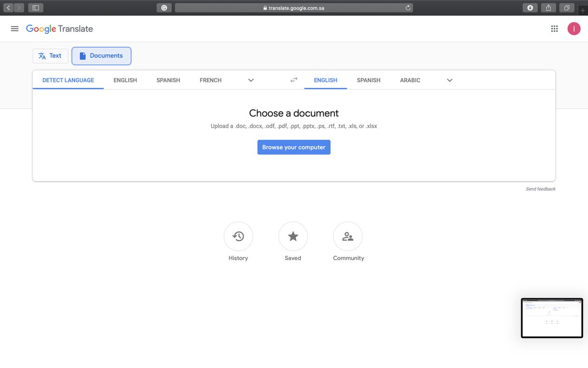The image size is (588, 368).
Task: Click the supported file formats text
Action: pos(294,126)
